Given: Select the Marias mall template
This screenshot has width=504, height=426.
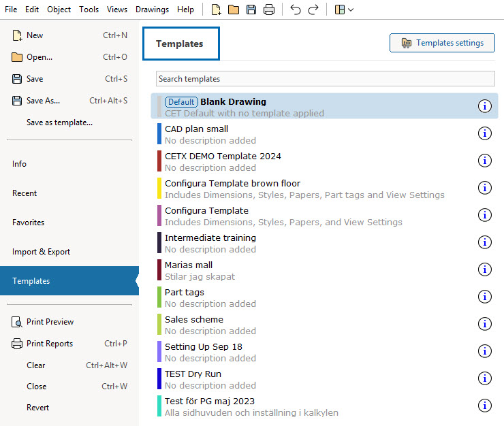Looking at the screenshot, I should [324, 270].
